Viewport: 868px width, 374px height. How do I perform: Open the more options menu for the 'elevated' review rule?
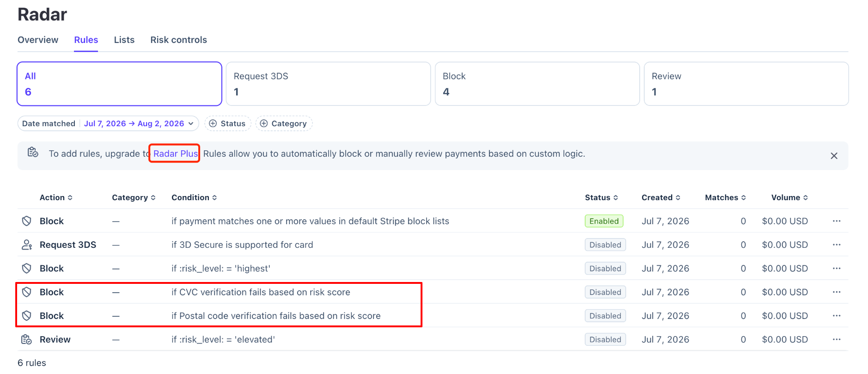click(837, 339)
